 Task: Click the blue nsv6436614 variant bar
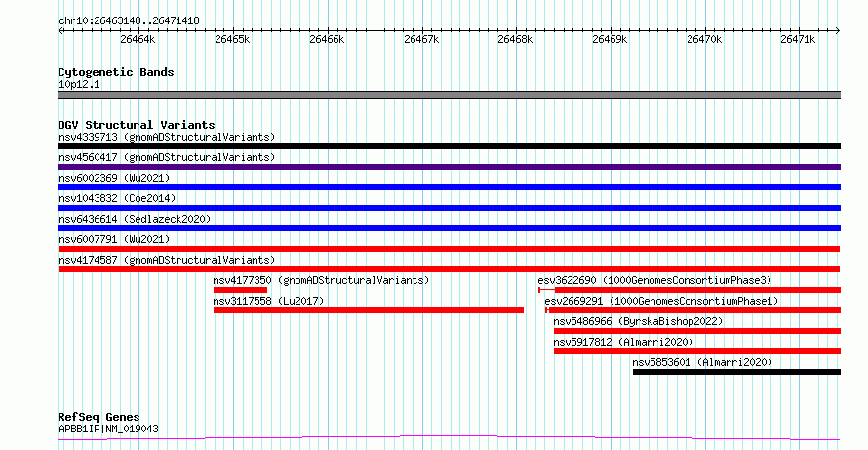tap(449, 228)
